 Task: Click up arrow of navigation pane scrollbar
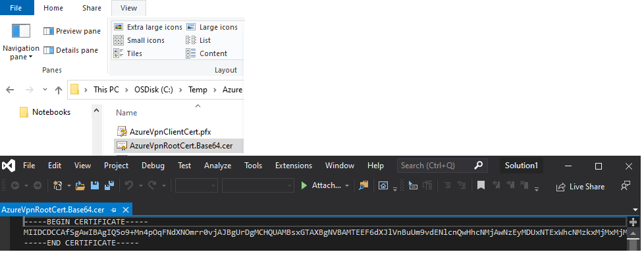pos(97,110)
